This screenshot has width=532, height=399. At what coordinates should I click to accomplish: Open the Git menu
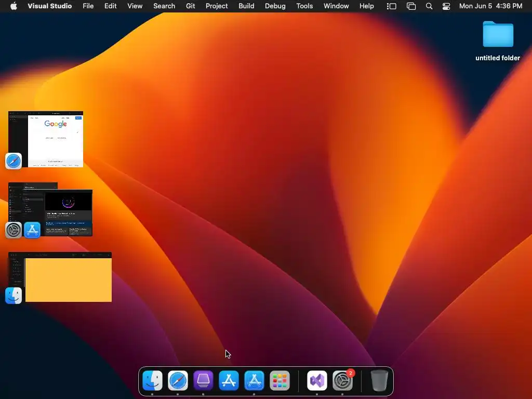tap(190, 6)
